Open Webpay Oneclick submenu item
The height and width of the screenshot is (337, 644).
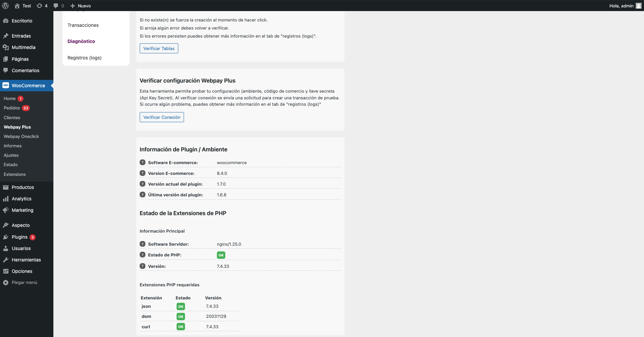pos(21,136)
